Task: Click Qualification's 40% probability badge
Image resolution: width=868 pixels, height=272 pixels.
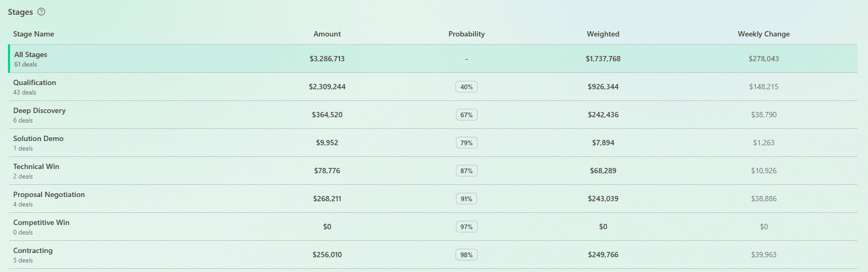Action: pyautogui.click(x=466, y=87)
